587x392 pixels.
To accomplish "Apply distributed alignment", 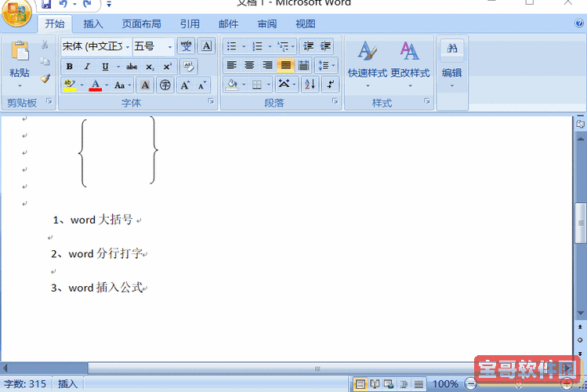I will click(x=303, y=66).
